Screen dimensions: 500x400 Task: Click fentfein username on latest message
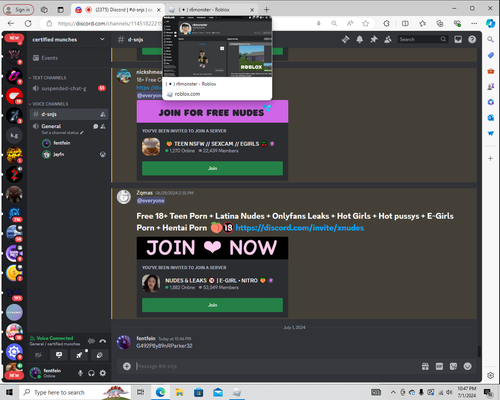pyautogui.click(x=146, y=338)
